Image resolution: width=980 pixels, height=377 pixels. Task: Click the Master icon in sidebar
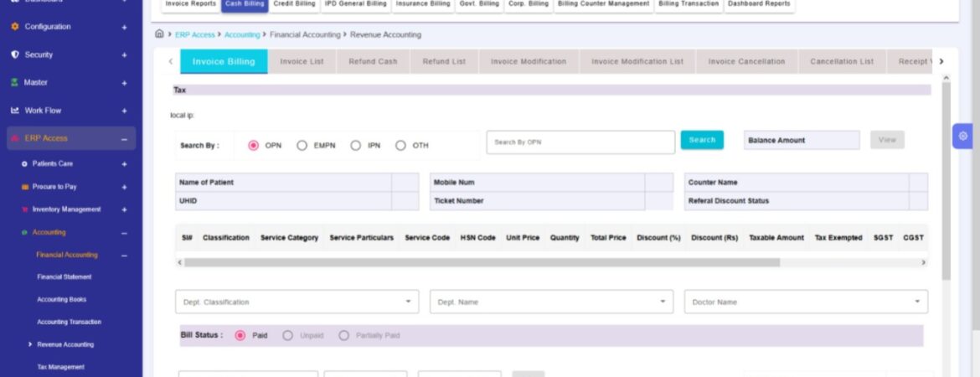(15, 83)
